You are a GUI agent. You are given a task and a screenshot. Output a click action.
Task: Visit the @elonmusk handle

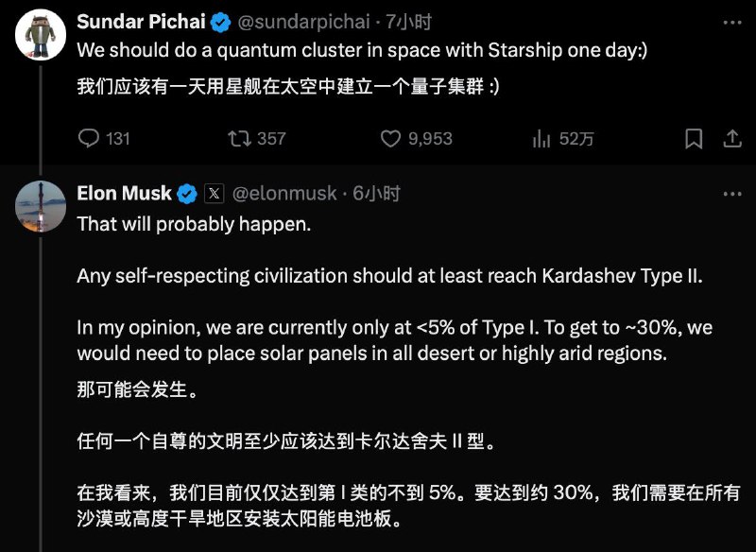[284, 194]
